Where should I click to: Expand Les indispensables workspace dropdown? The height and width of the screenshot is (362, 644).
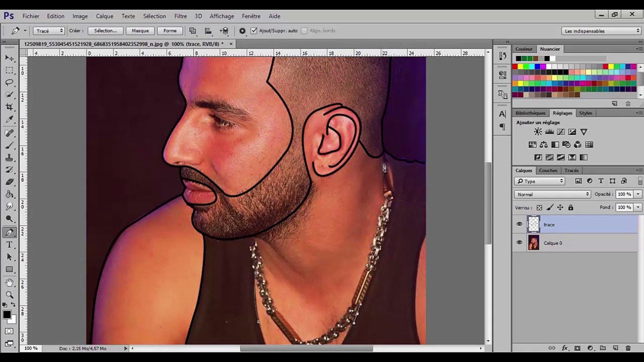click(601, 31)
